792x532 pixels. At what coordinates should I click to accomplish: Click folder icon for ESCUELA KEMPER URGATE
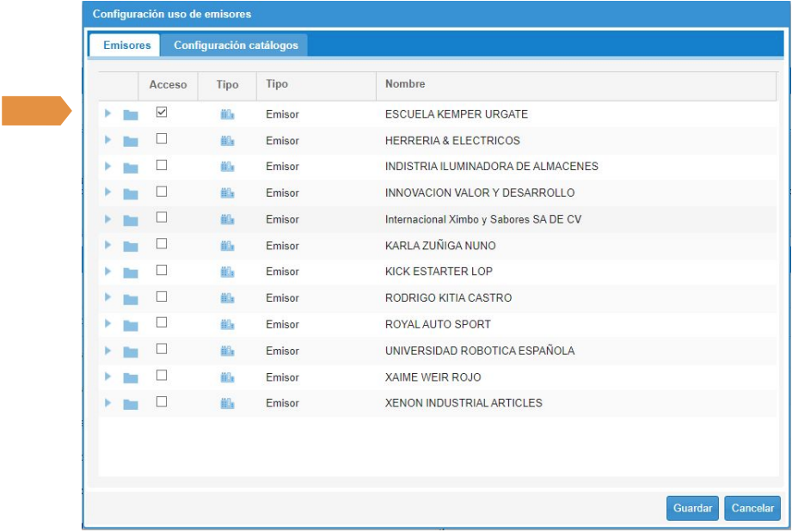coord(131,115)
